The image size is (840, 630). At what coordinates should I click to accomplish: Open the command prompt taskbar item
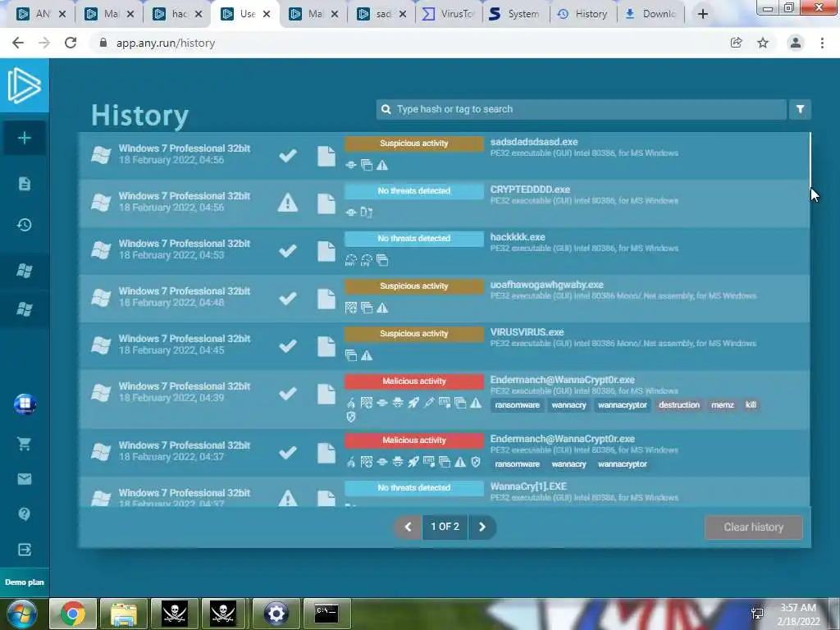click(x=326, y=614)
